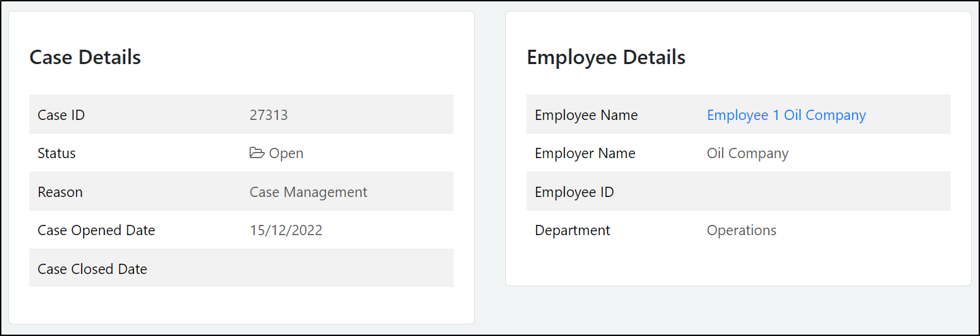Click the Case Closed Date label
The image size is (980, 336).
click(92, 269)
